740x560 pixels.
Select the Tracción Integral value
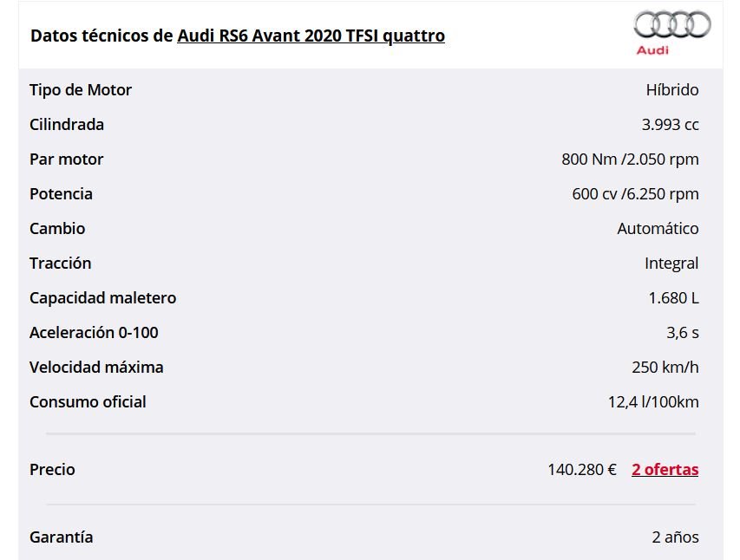tap(671, 264)
